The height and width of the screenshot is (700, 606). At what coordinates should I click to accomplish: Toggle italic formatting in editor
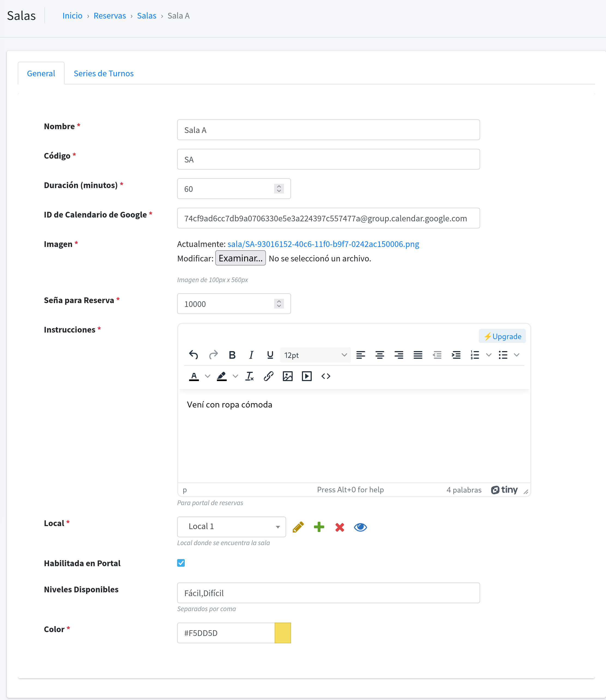pos(251,355)
